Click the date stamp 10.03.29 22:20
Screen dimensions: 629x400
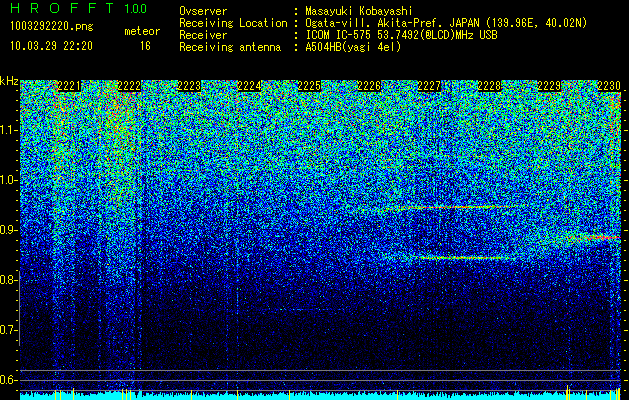pos(51,46)
